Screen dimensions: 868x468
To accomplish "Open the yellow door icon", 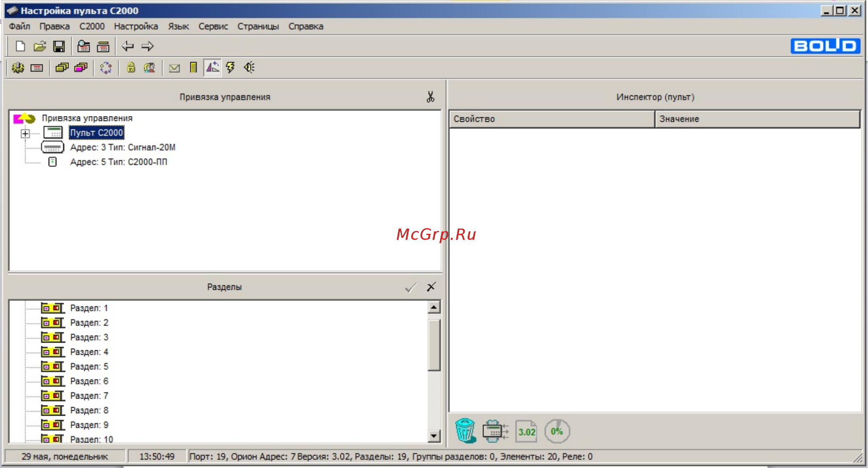I will click(193, 68).
